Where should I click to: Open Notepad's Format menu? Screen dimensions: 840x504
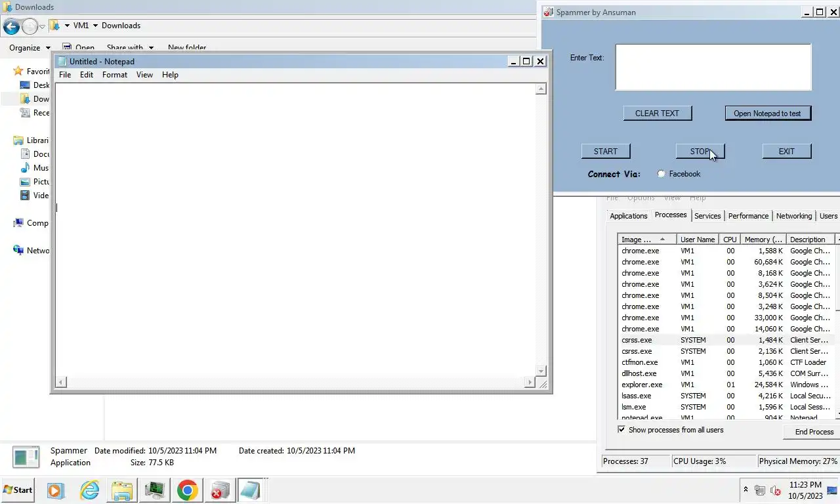coord(115,75)
